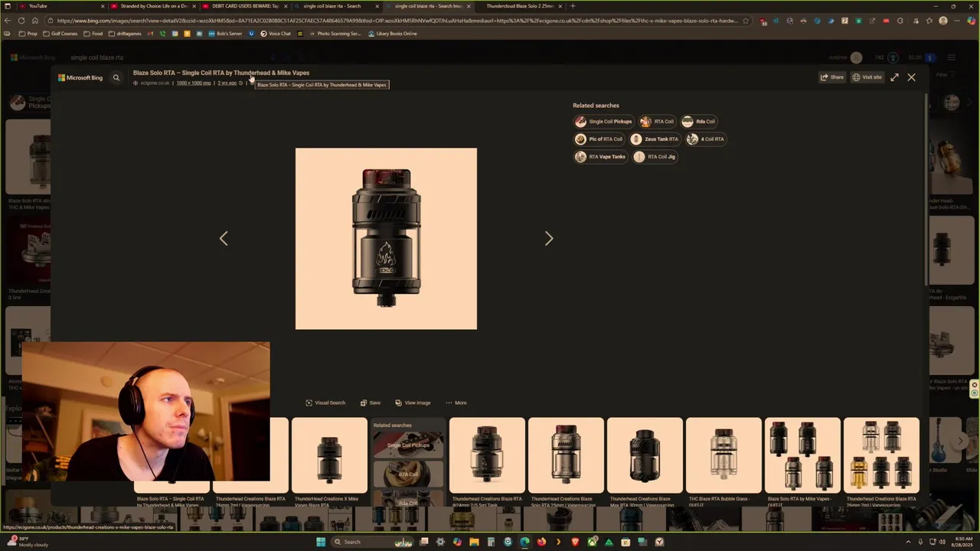Click Single Coil Pickups tile in carousel
This screenshot has width=980, height=551.
coord(408,445)
